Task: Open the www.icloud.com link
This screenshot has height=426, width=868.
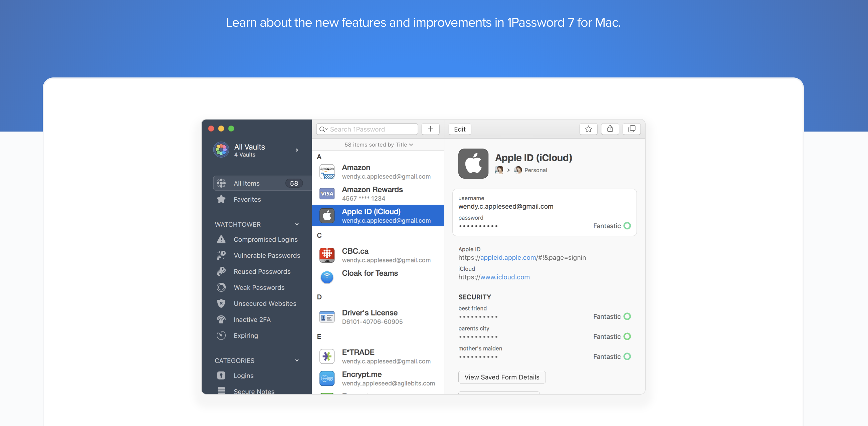Action: pyautogui.click(x=505, y=277)
